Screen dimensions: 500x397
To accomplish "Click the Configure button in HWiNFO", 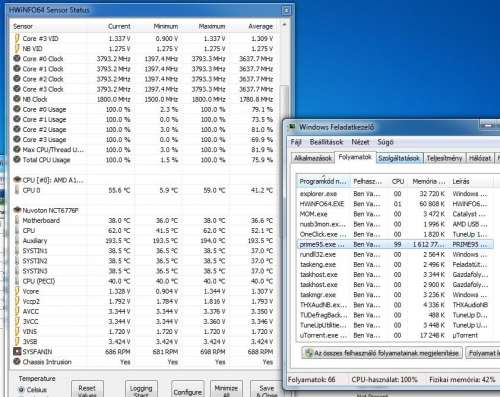I will tap(188, 389).
